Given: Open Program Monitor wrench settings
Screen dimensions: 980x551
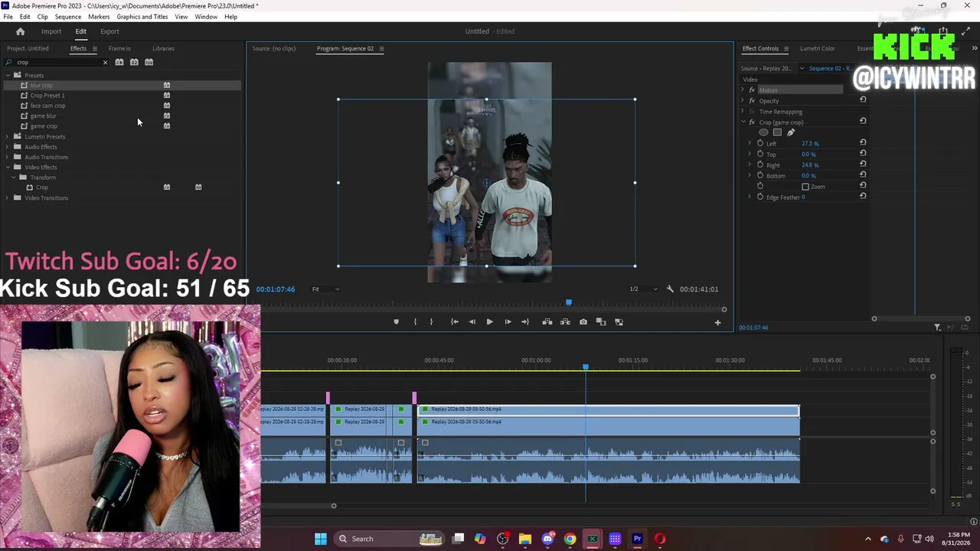Looking at the screenshot, I should point(670,289).
